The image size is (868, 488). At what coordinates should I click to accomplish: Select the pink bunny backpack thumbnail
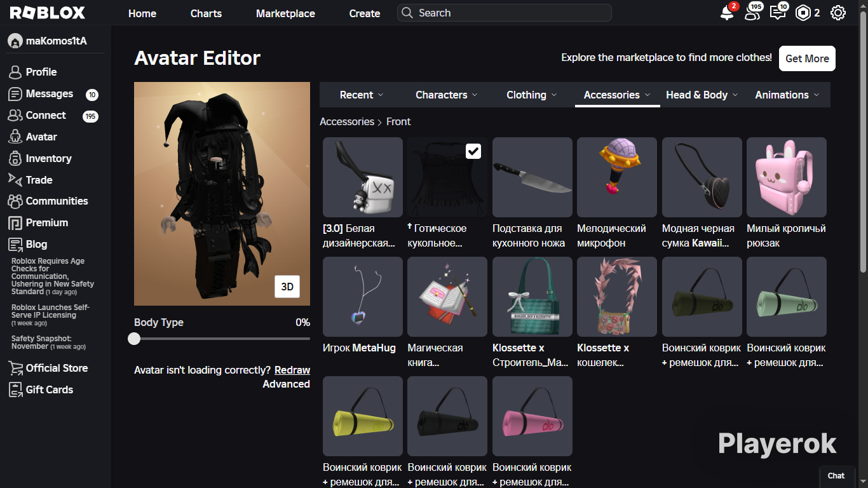(787, 177)
